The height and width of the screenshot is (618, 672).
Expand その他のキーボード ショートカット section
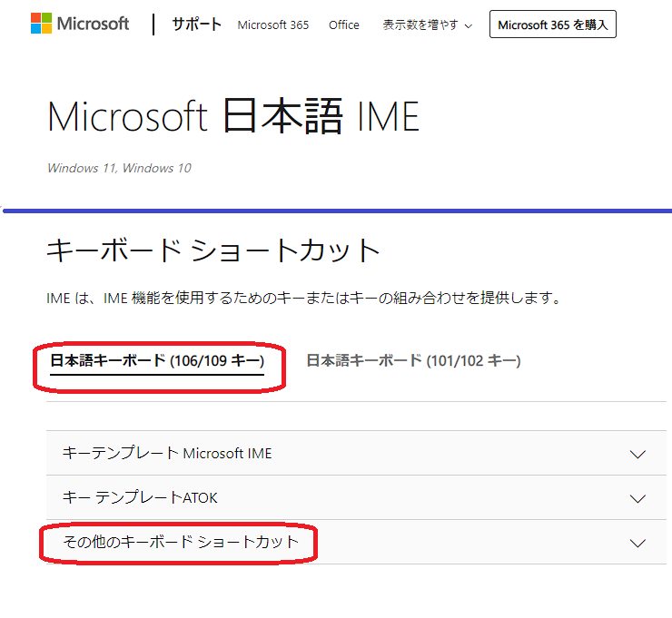point(356,542)
